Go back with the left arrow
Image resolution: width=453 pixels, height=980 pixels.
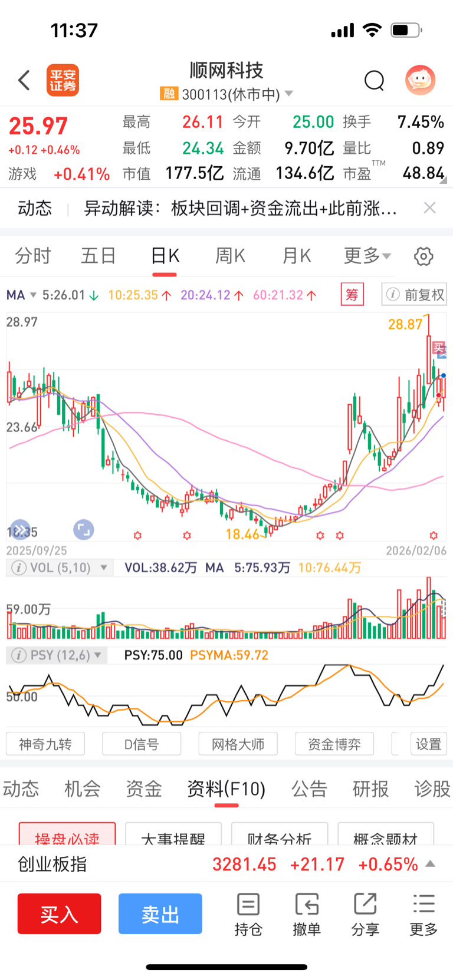coord(24,80)
